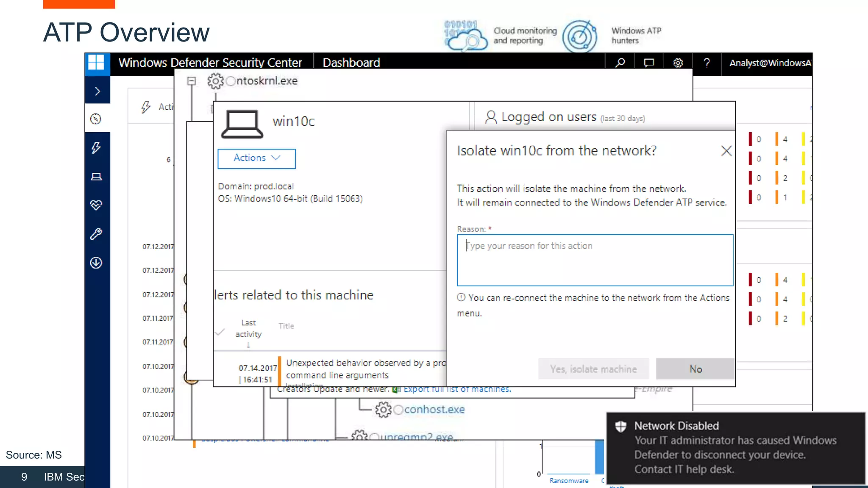
Task: Click the reason text field
Action: pos(595,260)
